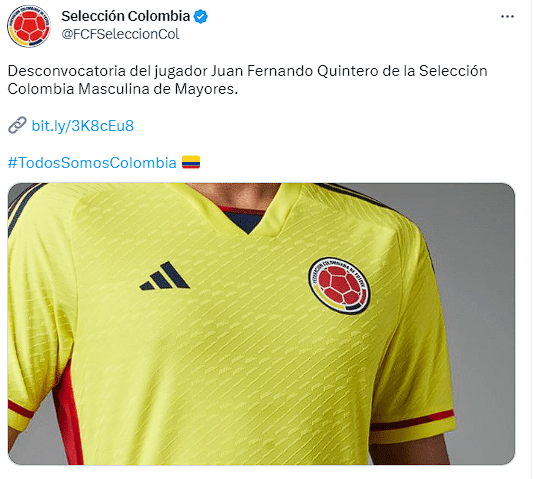Click the Colombian flag emoji

[x=191, y=162]
